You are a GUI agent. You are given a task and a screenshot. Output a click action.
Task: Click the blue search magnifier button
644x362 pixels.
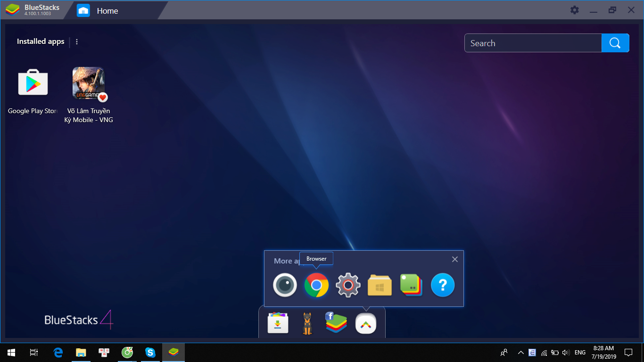click(x=615, y=43)
